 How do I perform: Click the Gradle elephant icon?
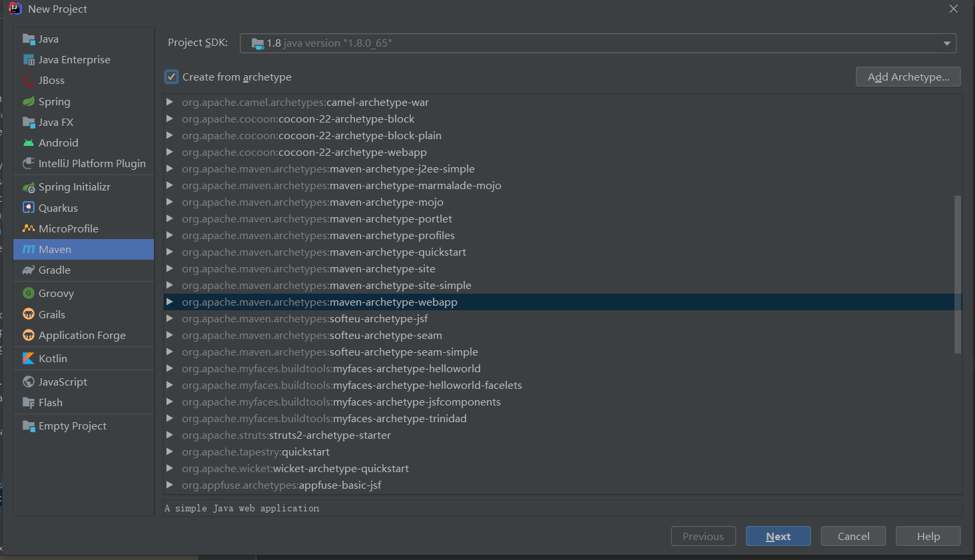tap(29, 270)
